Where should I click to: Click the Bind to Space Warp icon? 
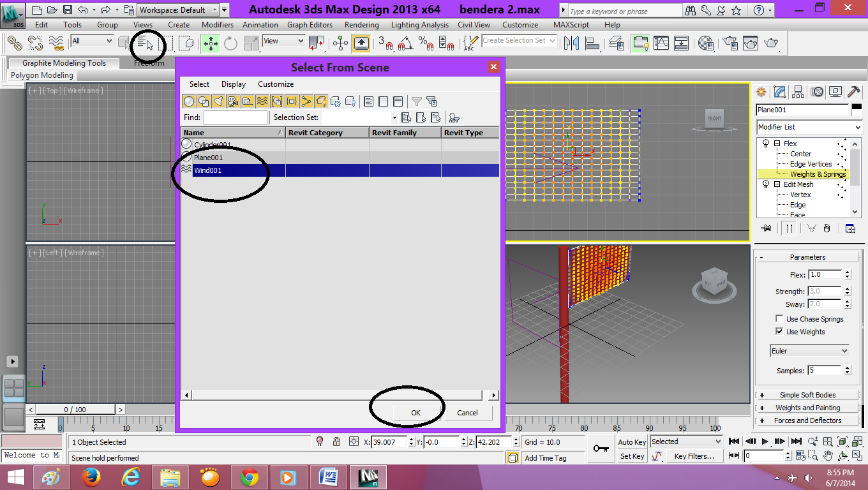point(57,43)
